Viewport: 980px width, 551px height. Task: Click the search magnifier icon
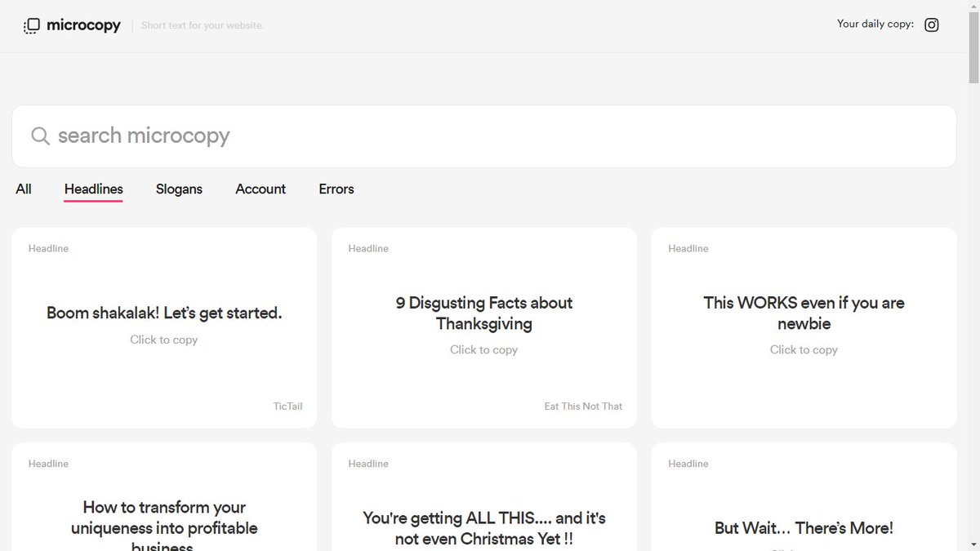(40, 136)
